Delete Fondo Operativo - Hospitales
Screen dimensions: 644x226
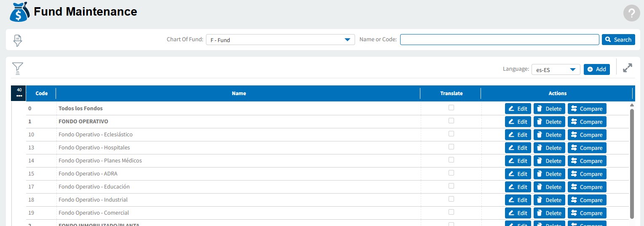tap(550, 148)
